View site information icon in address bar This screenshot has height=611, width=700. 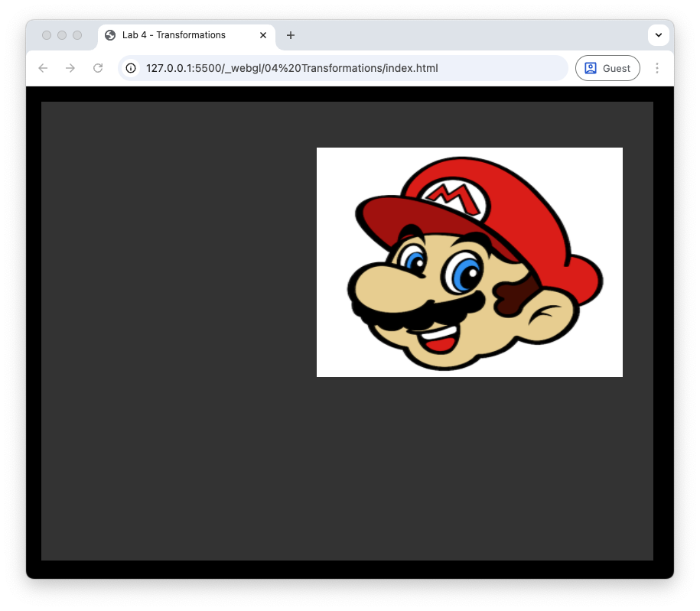point(131,68)
